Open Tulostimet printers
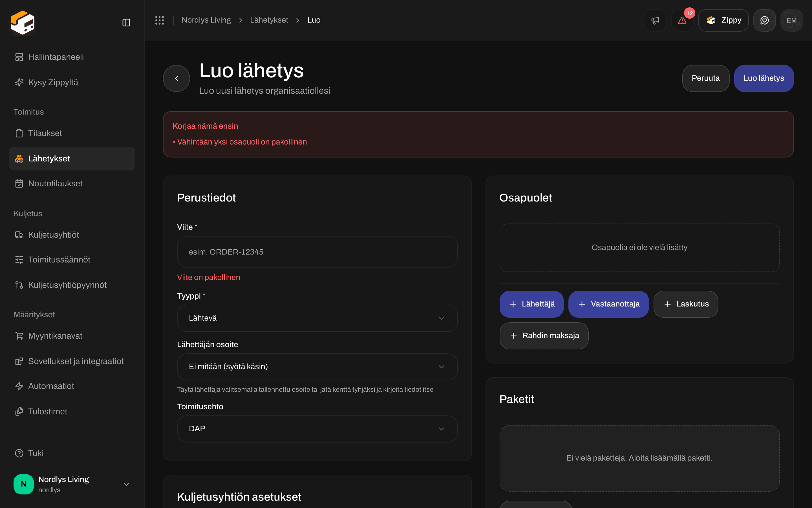Viewport: 812px width, 508px height. (x=72, y=411)
